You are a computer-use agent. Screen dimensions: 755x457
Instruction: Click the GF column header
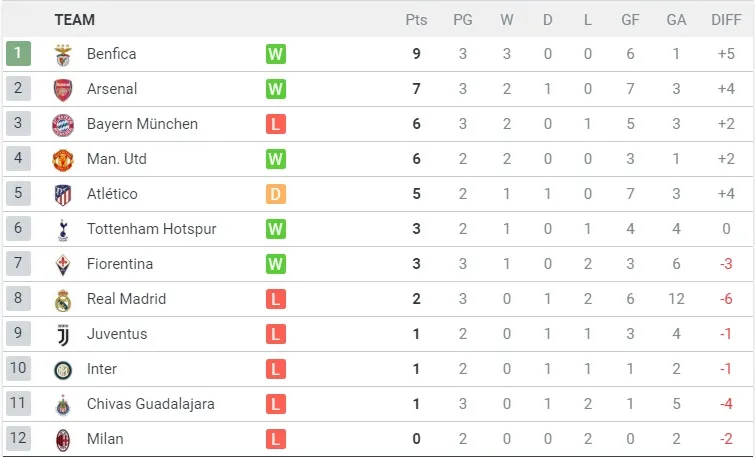(630, 20)
